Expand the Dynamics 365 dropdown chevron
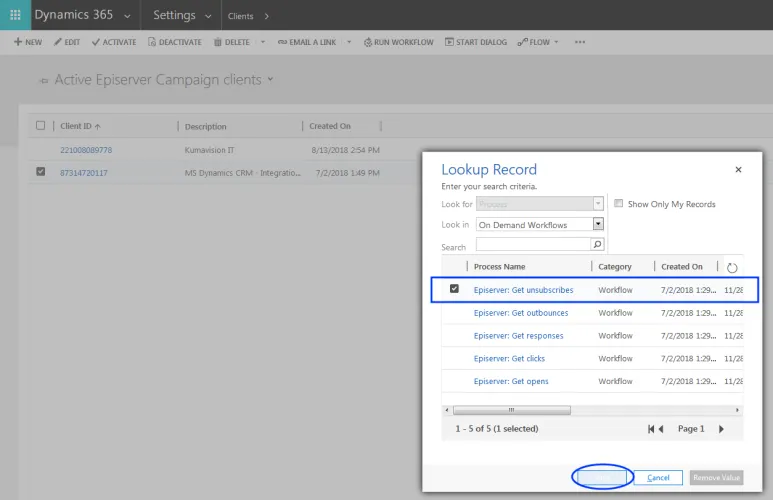773x500 pixels. click(127, 16)
